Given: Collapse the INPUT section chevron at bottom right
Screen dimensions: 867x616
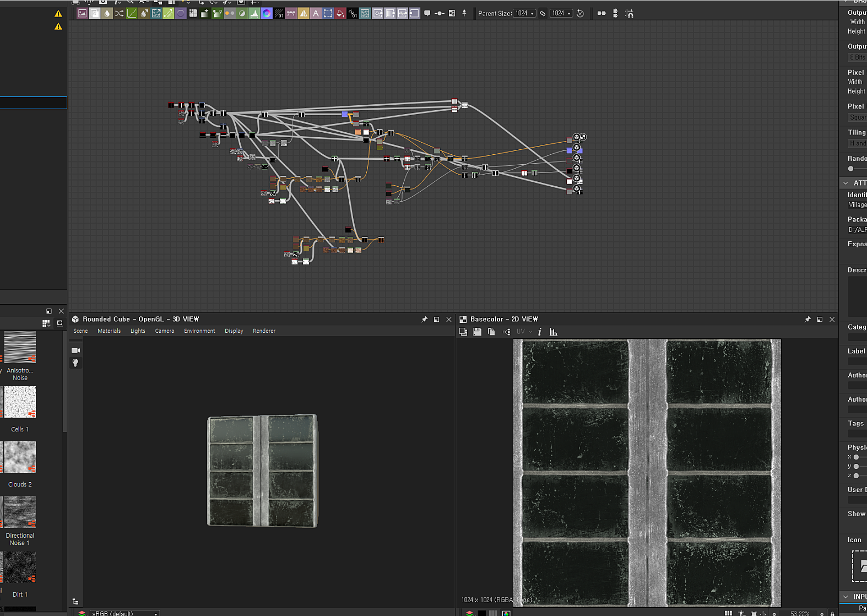Looking at the screenshot, I should point(846,597).
